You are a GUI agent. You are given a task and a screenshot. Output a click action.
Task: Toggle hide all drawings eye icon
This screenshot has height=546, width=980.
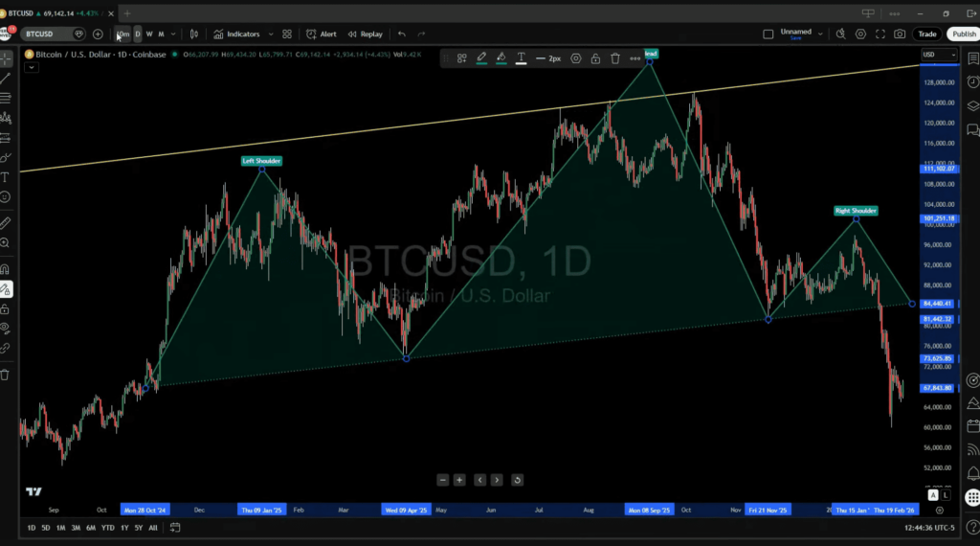(6, 329)
